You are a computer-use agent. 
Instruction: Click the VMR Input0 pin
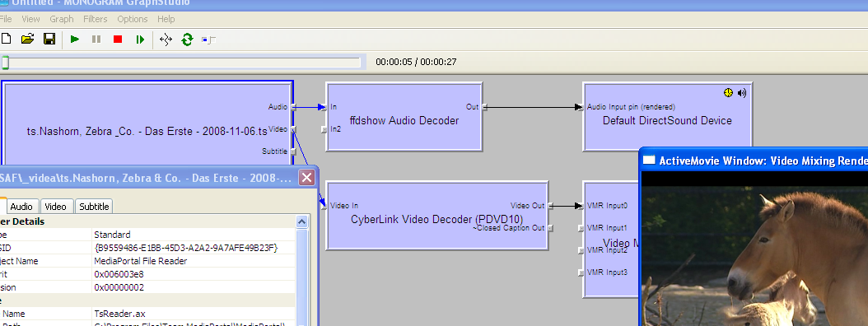coord(581,206)
